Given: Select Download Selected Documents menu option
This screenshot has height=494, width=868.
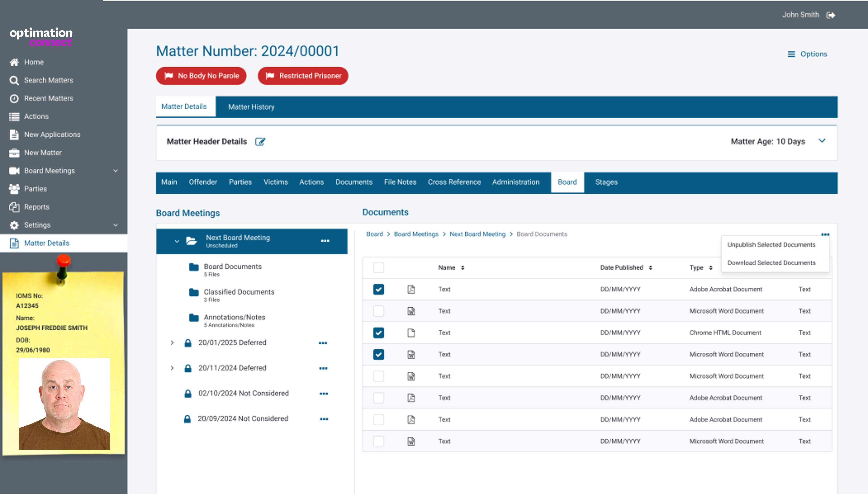Looking at the screenshot, I should click(771, 263).
